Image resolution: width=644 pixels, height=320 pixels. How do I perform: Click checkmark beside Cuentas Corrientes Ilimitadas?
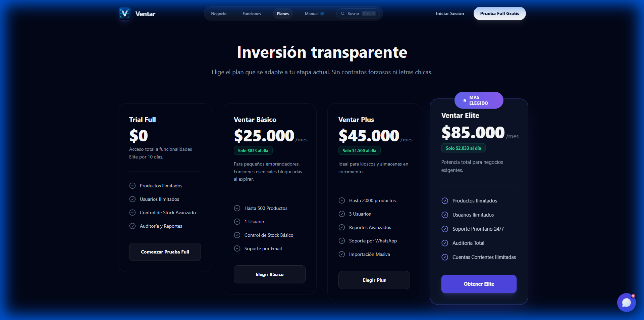coord(445,257)
